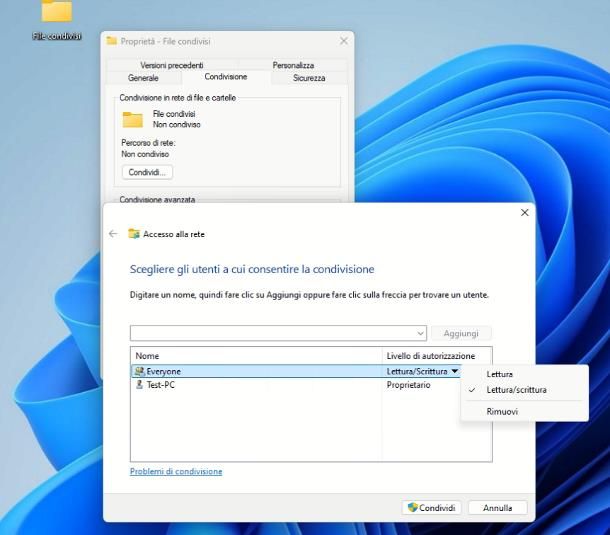This screenshot has width=610, height=535.
Task: Close the Proprietà - File condivisi window
Action: click(x=344, y=41)
